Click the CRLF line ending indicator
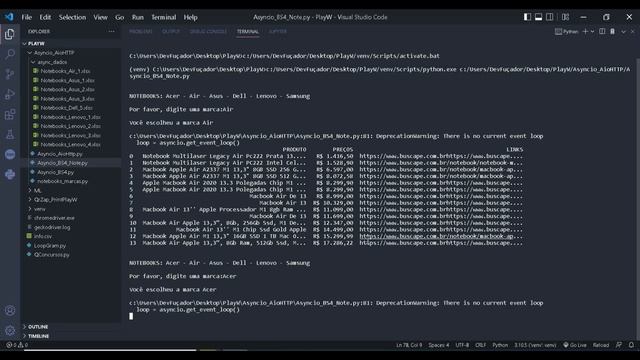The image size is (640, 360). [x=480, y=345]
